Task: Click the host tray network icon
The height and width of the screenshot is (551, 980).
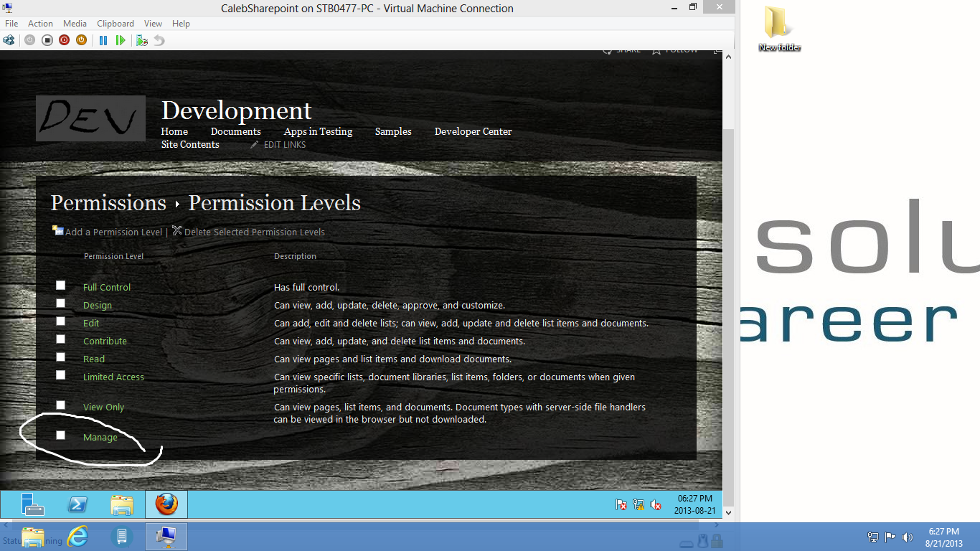Action: pyautogui.click(x=873, y=537)
